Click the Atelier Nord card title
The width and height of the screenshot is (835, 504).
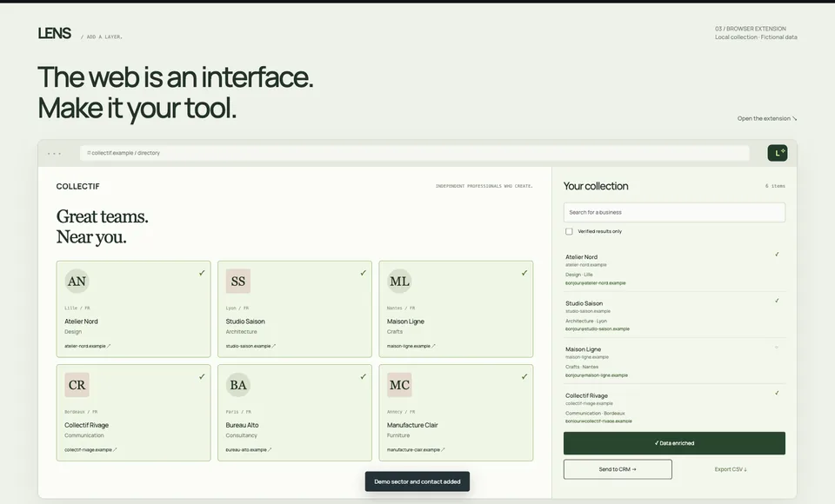[81, 322]
